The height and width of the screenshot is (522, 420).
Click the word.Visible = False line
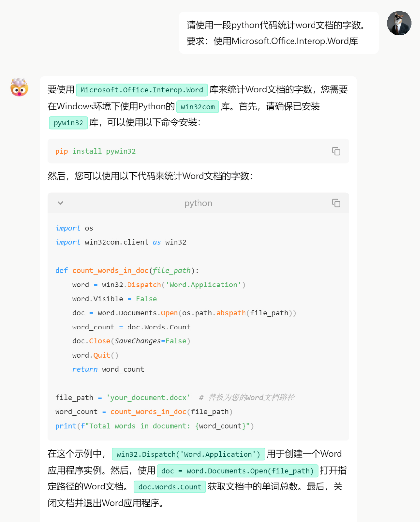coord(114,299)
